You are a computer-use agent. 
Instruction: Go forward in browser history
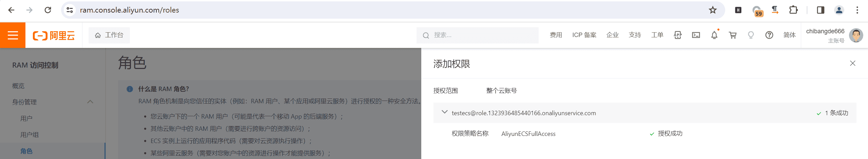[30, 10]
